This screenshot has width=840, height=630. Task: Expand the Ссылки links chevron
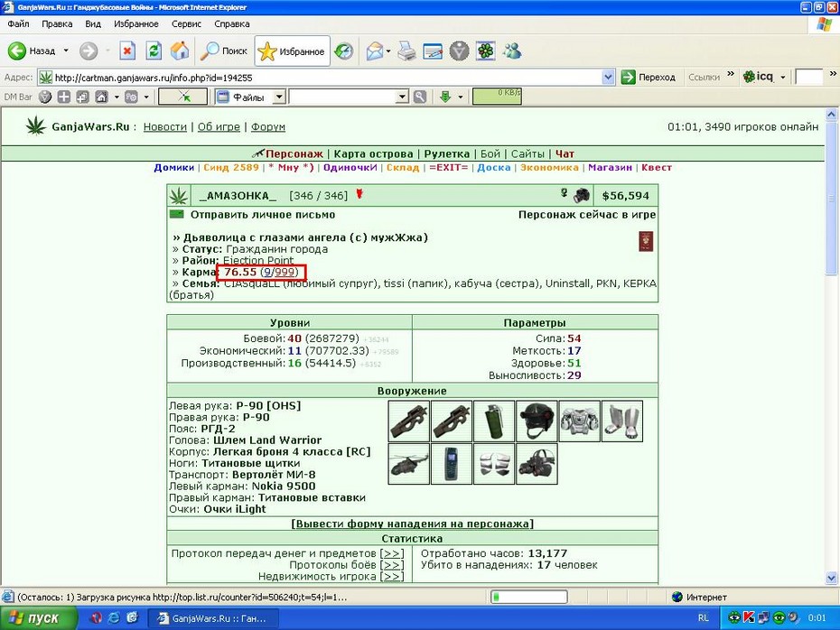click(x=731, y=74)
